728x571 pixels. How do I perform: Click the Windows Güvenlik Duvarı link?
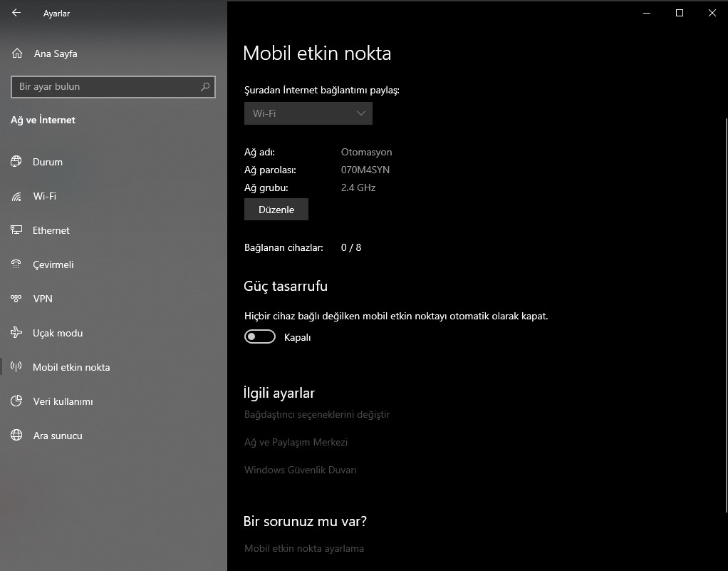click(x=300, y=470)
